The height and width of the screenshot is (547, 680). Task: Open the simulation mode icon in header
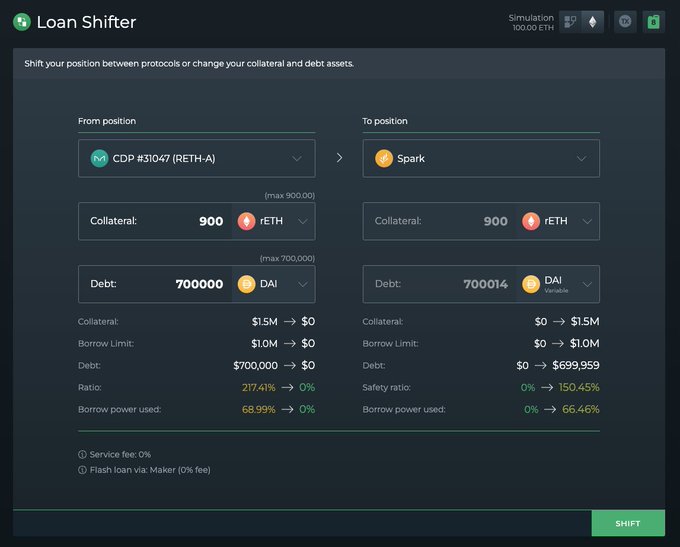(570, 22)
